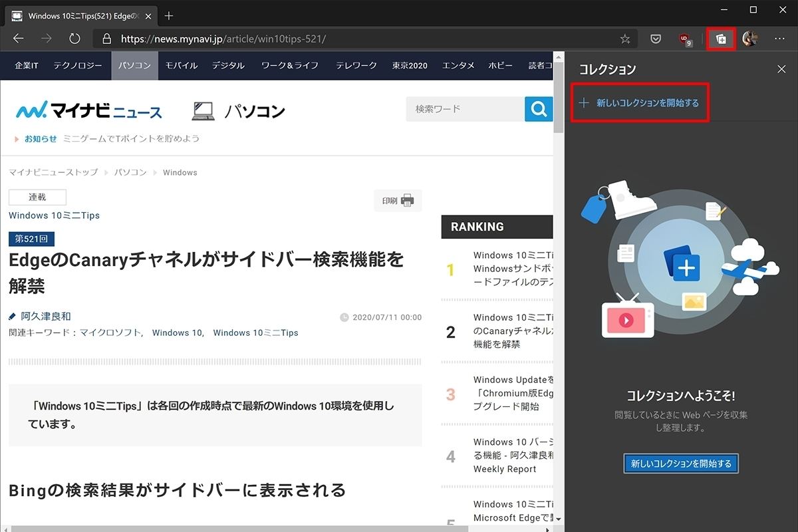
Task: Toggle the Collections toolbar button
Action: 721,39
